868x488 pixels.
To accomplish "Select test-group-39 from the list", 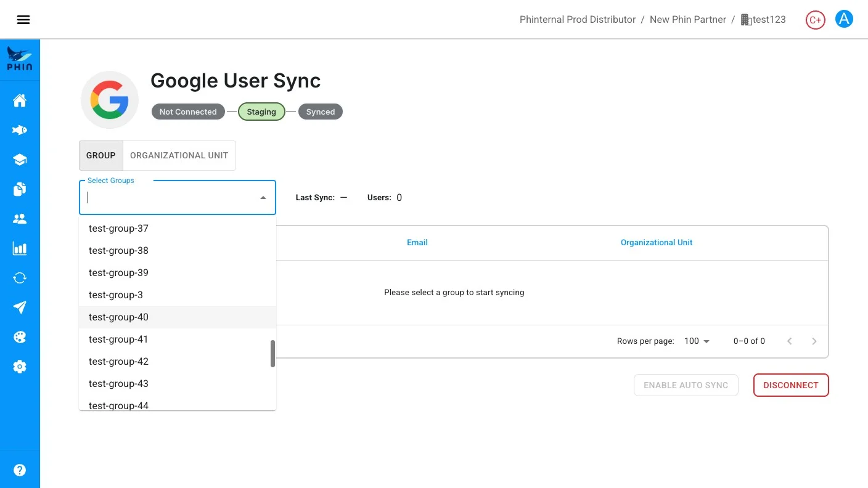I will tap(178, 273).
